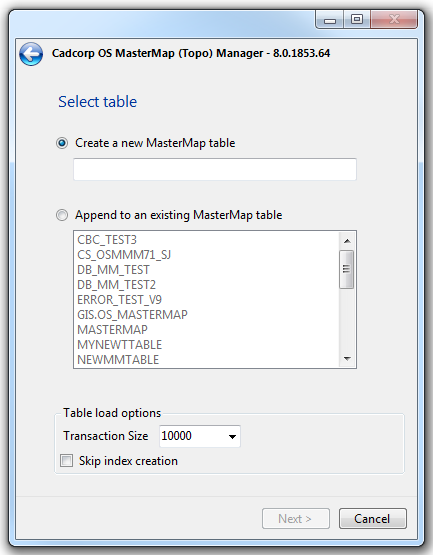Click the Next button

(x=296, y=519)
